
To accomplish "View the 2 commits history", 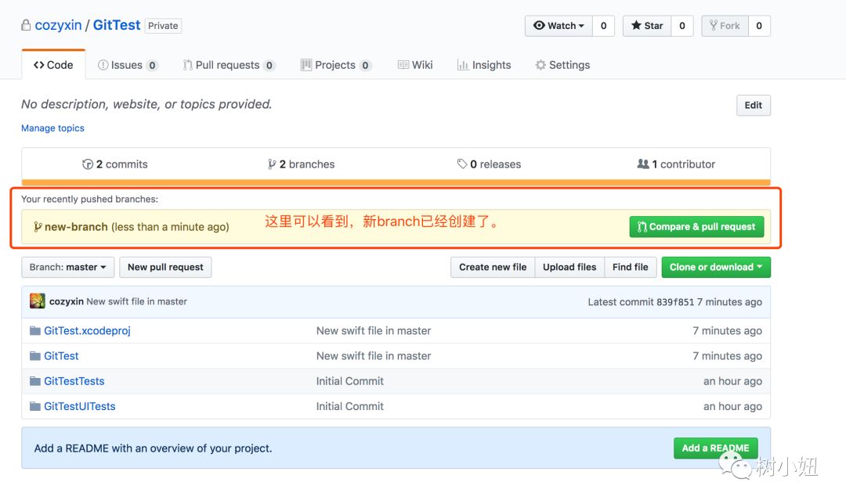I will pyautogui.click(x=115, y=164).
